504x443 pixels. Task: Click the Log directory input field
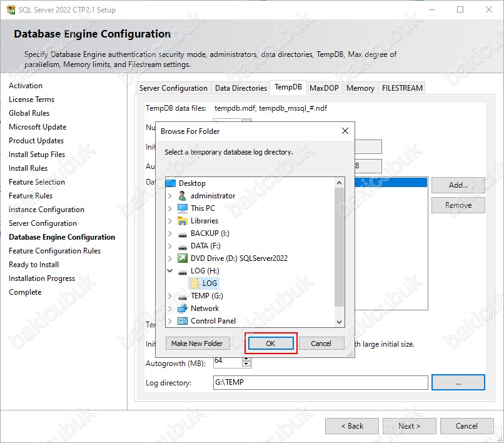pyautogui.click(x=320, y=382)
